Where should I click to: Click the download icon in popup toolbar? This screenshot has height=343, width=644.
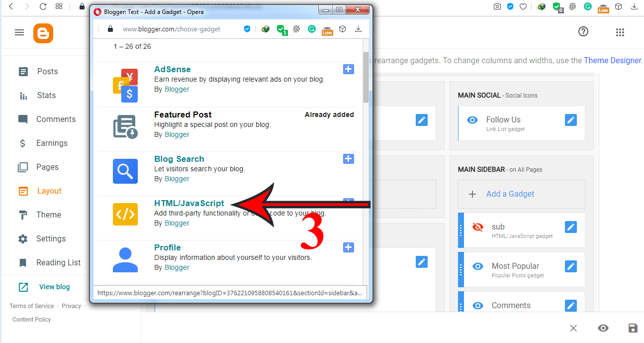pyautogui.click(x=358, y=29)
